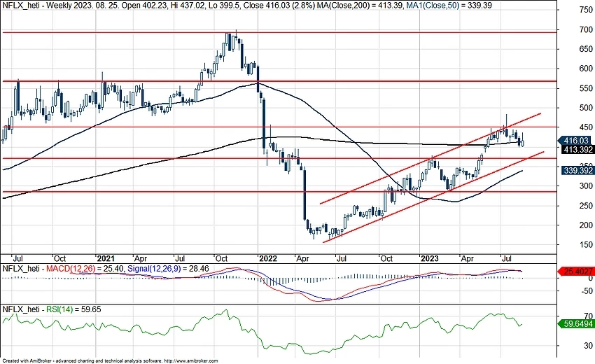Click the 200 price axis label
The height and width of the screenshot is (364, 595).
(x=586, y=225)
